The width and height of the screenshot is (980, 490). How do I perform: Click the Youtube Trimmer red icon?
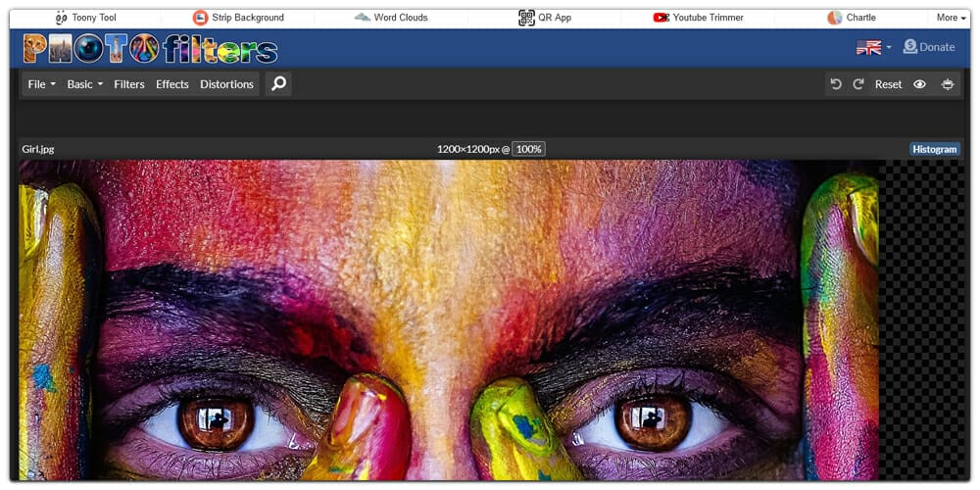pos(661,18)
